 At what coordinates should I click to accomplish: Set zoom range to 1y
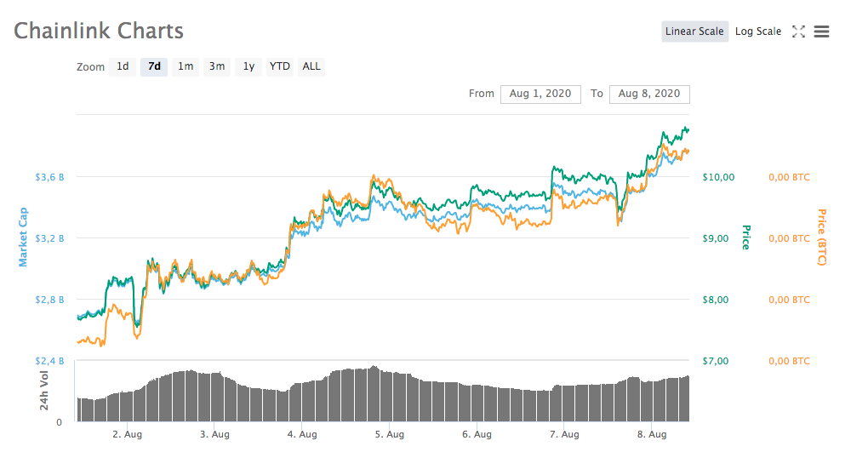pos(248,66)
